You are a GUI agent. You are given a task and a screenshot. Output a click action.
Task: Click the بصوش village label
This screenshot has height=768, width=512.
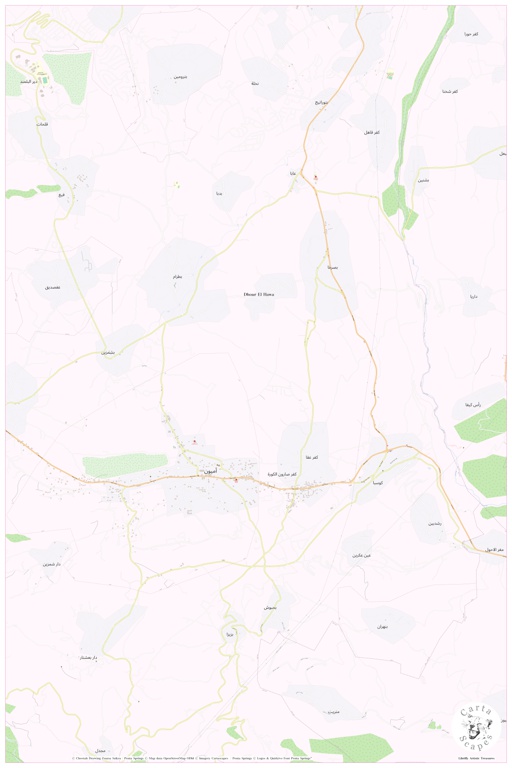point(270,607)
